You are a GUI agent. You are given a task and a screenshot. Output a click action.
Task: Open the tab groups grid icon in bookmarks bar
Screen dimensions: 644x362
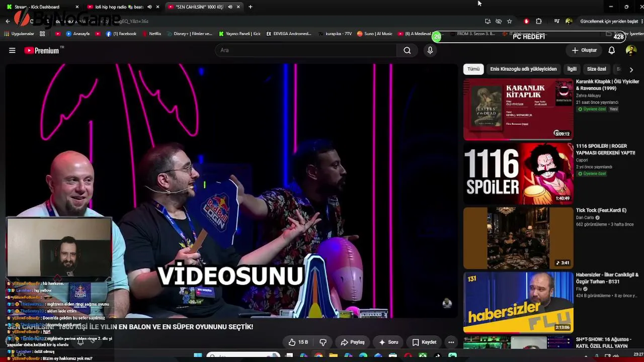coord(42,34)
